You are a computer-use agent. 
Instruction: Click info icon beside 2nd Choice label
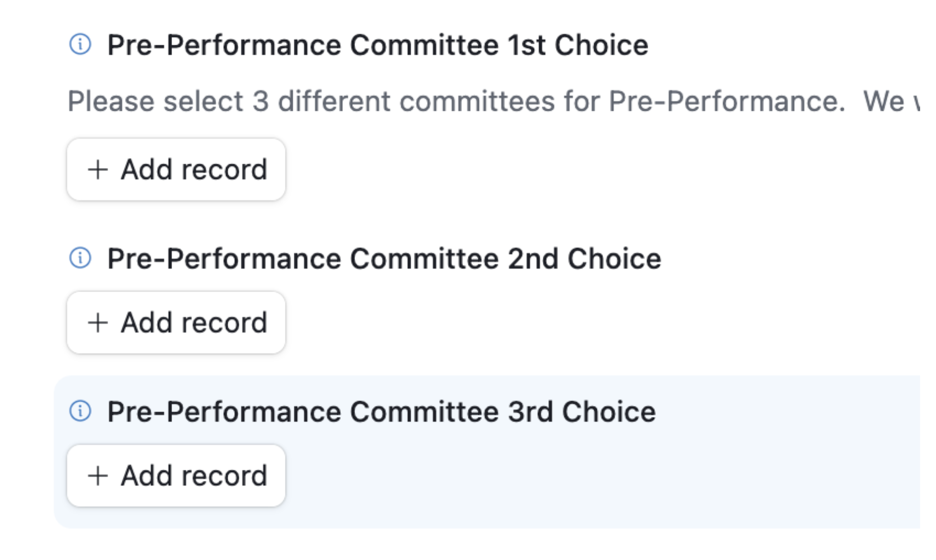coord(80,258)
